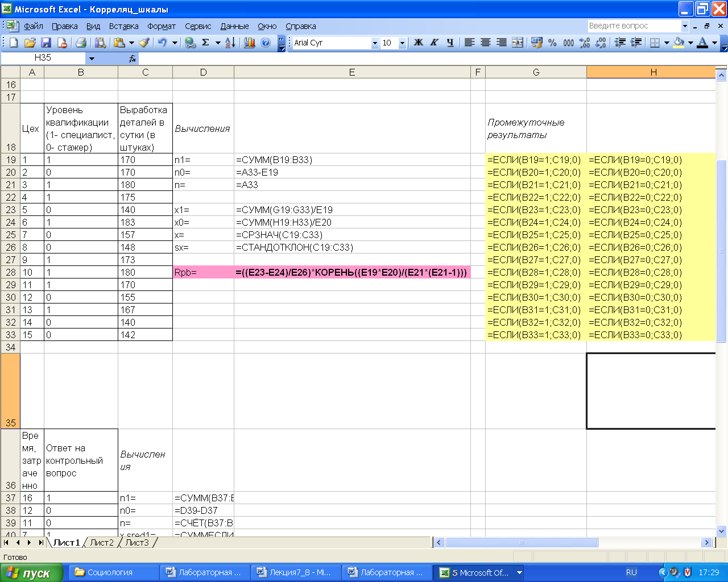Print the sheet with the printer icon
Viewport: 728px width, 582px height.
click(x=81, y=43)
